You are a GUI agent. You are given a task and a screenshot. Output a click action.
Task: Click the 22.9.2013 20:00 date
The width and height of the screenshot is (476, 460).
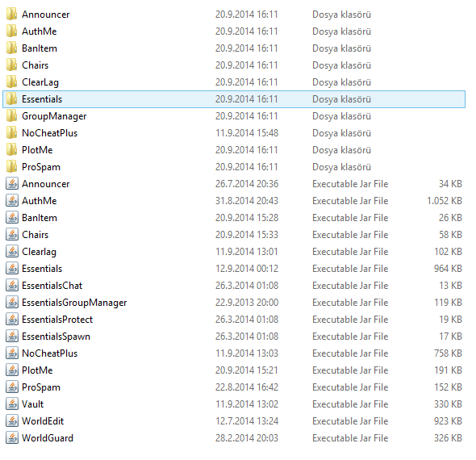coord(247,303)
